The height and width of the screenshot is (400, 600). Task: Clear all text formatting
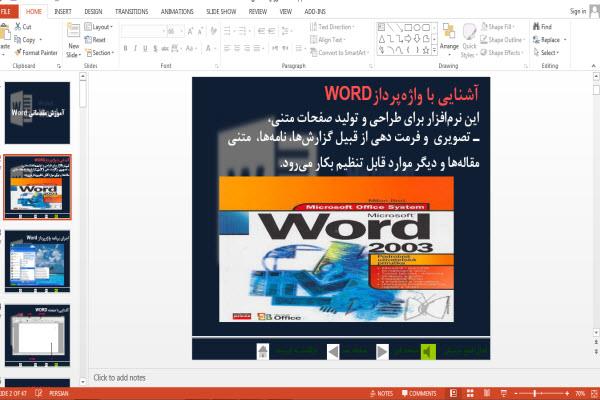pyautogui.click(x=214, y=31)
